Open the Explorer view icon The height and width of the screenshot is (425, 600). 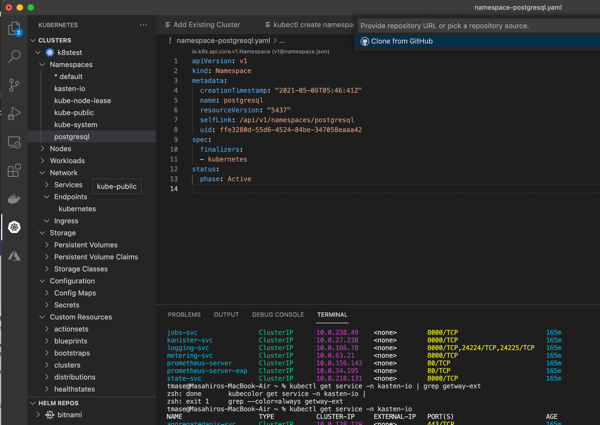click(x=15, y=28)
